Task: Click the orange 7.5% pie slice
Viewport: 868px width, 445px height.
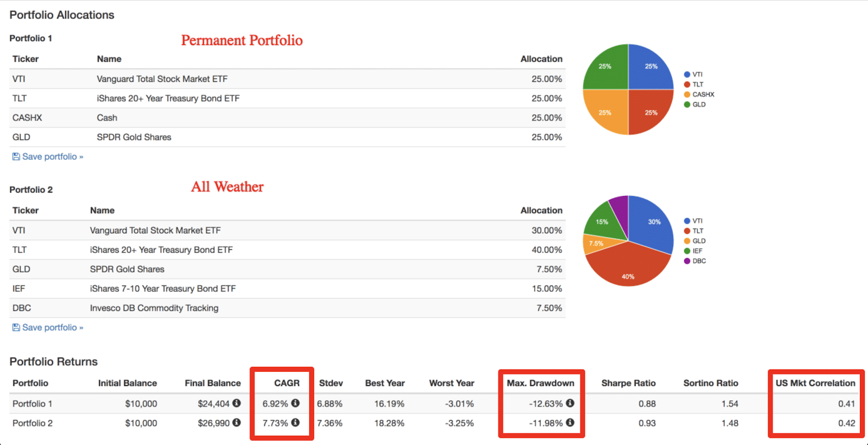Action: pos(599,244)
